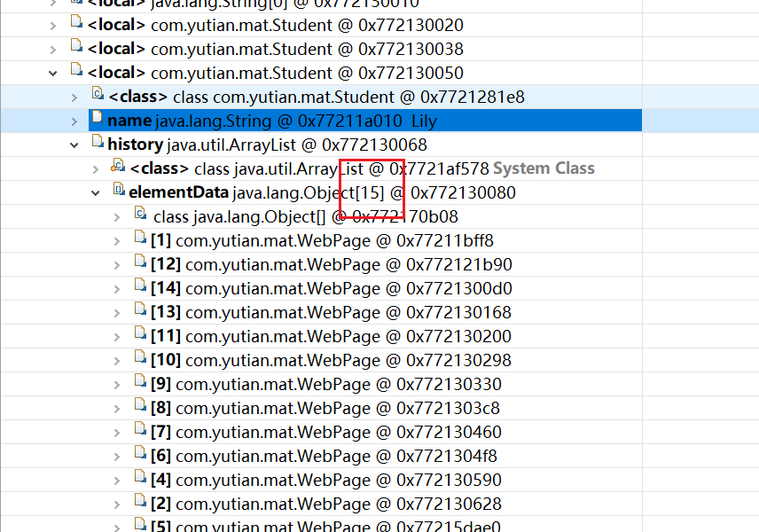Screen dimensions: 759x532
Task: Click the java.util.ArrayList System Class icon
Action: click(x=118, y=168)
